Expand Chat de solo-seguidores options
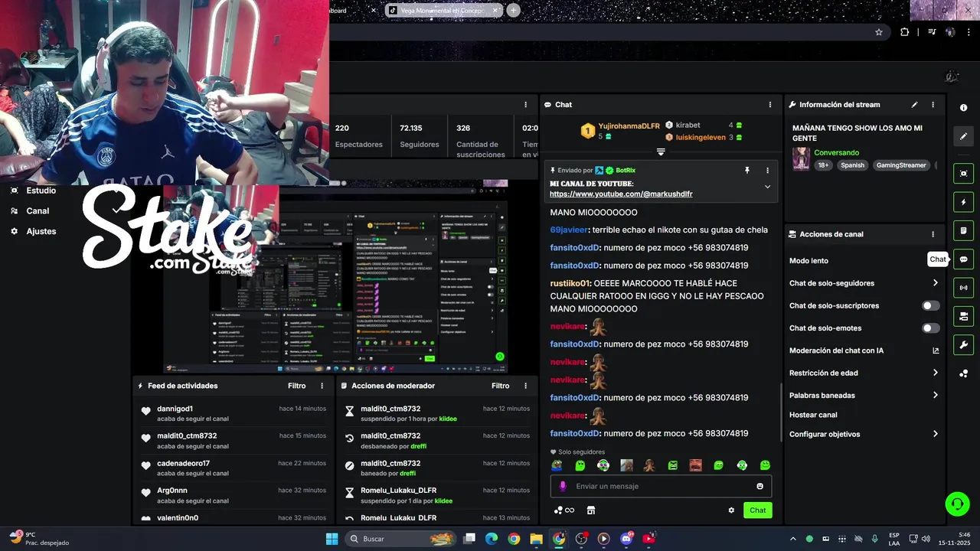Viewport: 980px width, 551px height. [936, 283]
